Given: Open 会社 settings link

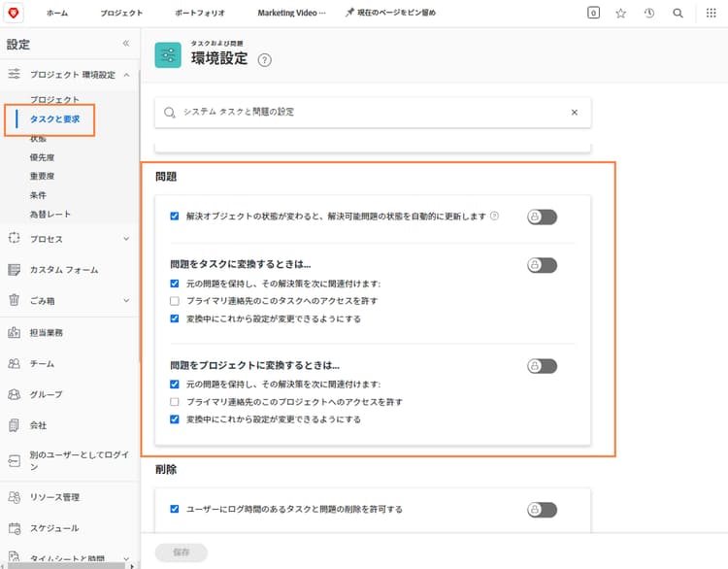Looking at the screenshot, I should [x=38, y=425].
